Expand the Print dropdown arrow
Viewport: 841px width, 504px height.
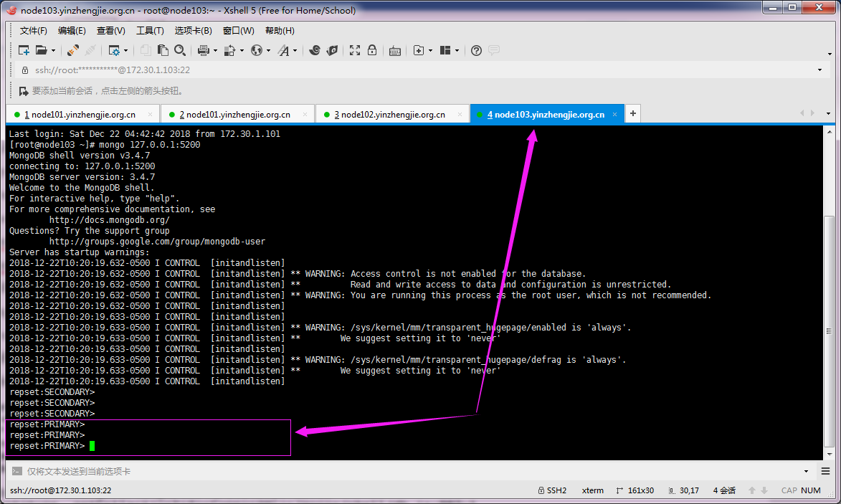[x=216, y=50]
